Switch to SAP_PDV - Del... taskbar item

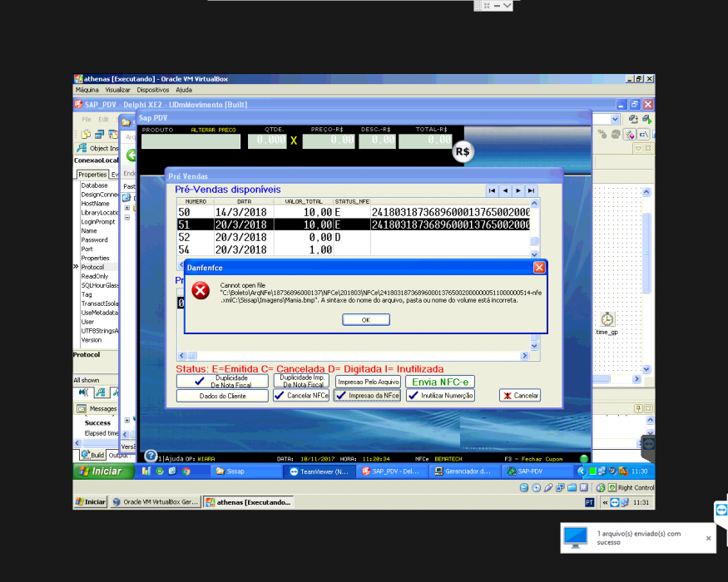[x=393, y=471]
